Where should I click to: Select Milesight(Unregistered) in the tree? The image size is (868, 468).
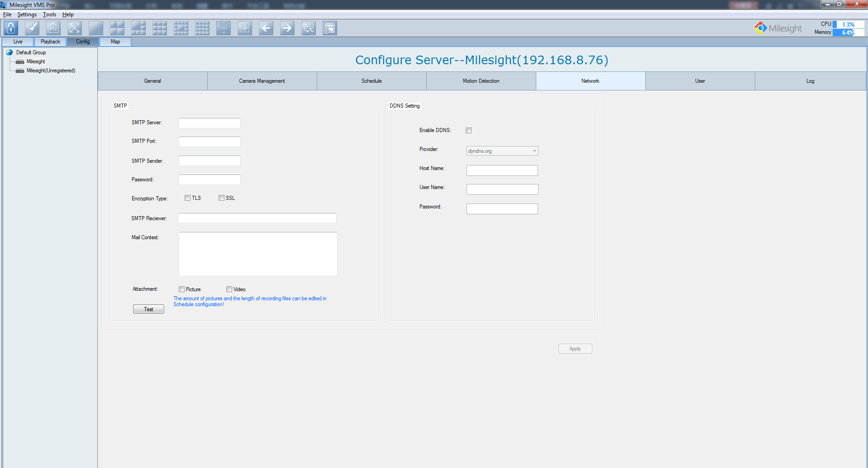coord(51,71)
